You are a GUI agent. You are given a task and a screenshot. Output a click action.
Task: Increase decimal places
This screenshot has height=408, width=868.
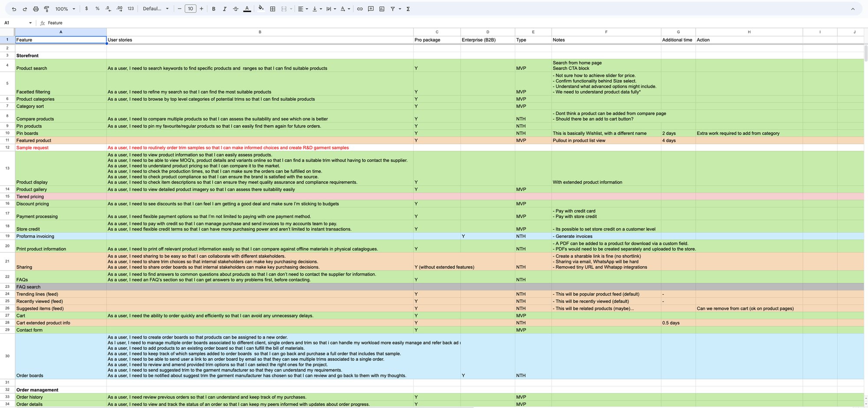pyautogui.click(x=119, y=9)
